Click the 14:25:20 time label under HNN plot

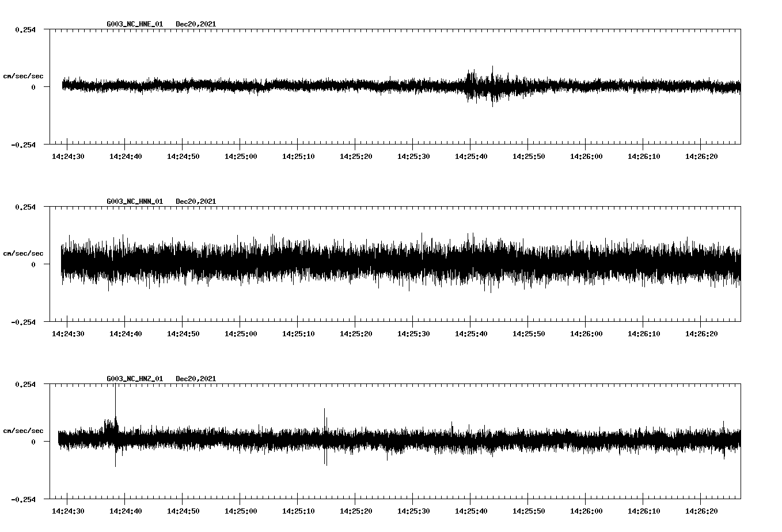coord(356,333)
